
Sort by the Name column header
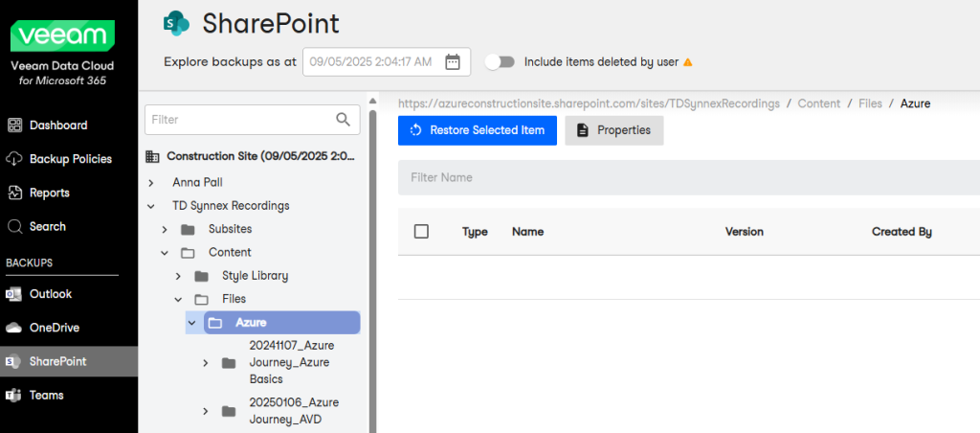pos(527,232)
